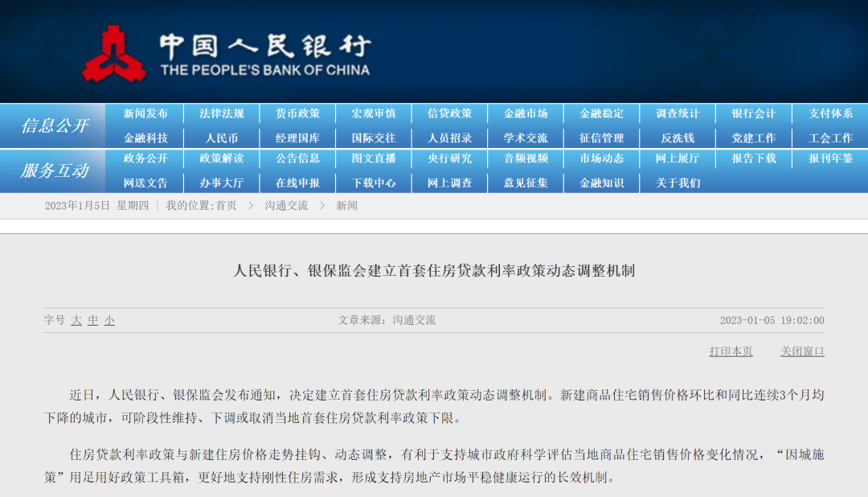Image resolution: width=868 pixels, height=497 pixels.
Task: Open 金融知识 menu item
Action: 602,183
